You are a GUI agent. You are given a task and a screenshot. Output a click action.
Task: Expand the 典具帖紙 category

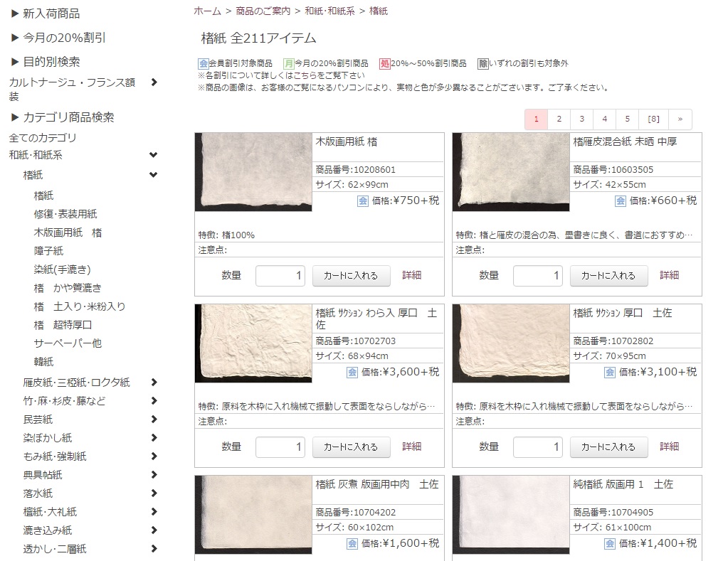[154, 475]
